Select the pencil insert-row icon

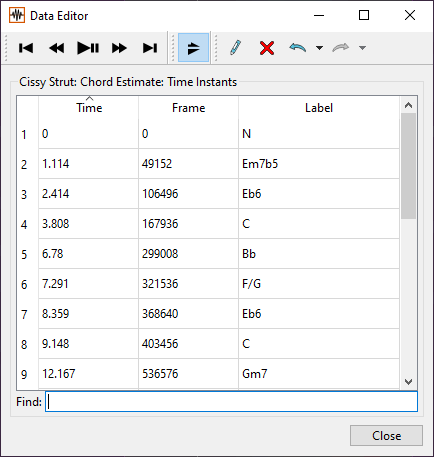[x=236, y=48]
